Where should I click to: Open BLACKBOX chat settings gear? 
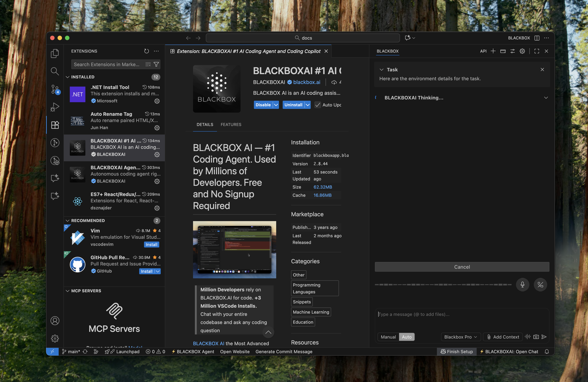tap(522, 51)
